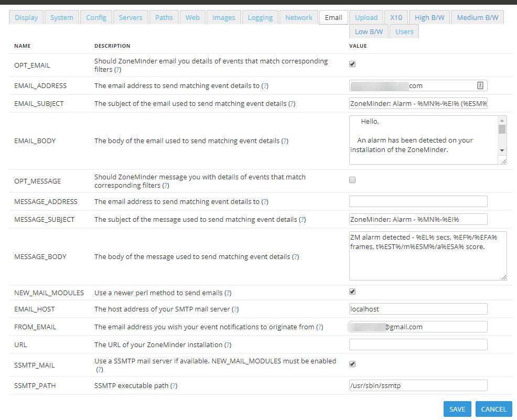Click the EMAIL_BODY scrollbar thumb
Screen dimensions: 517x420
tap(502, 129)
